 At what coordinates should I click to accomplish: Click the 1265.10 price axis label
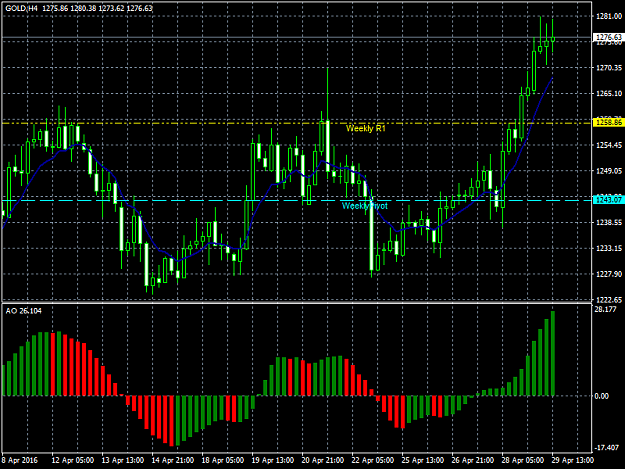pos(609,94)
